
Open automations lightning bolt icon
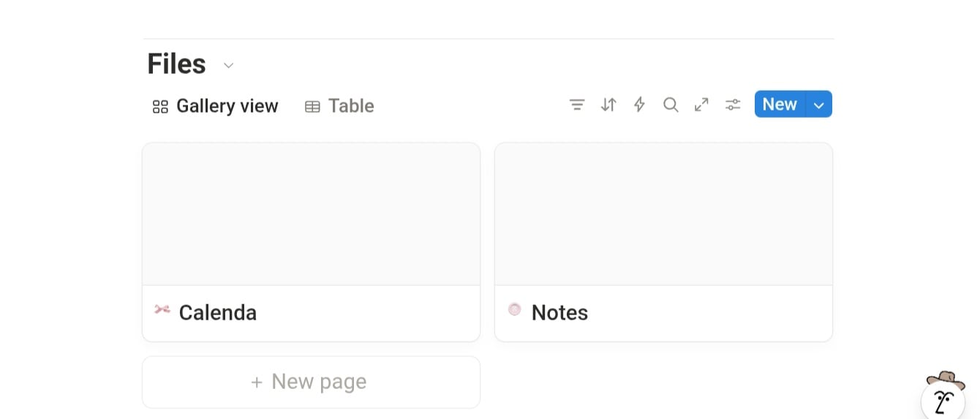(639, 105)
